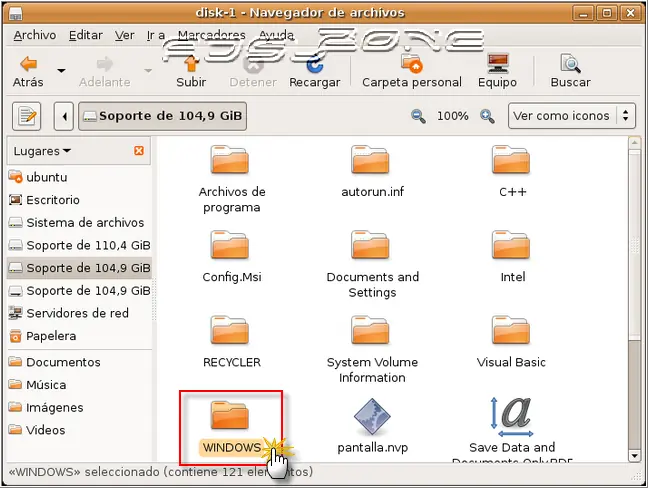Open the Archivo menu
This screenshot has width=648, height=488.
(35, 36)
